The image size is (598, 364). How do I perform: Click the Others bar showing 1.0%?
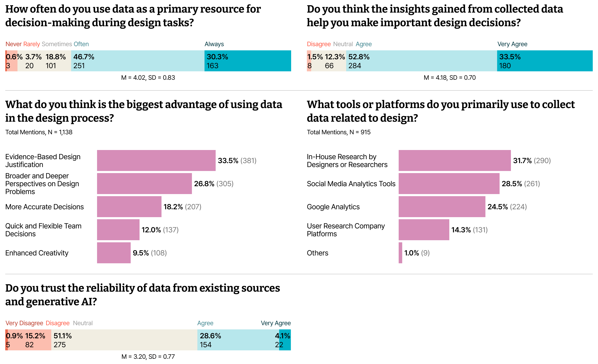401,253
